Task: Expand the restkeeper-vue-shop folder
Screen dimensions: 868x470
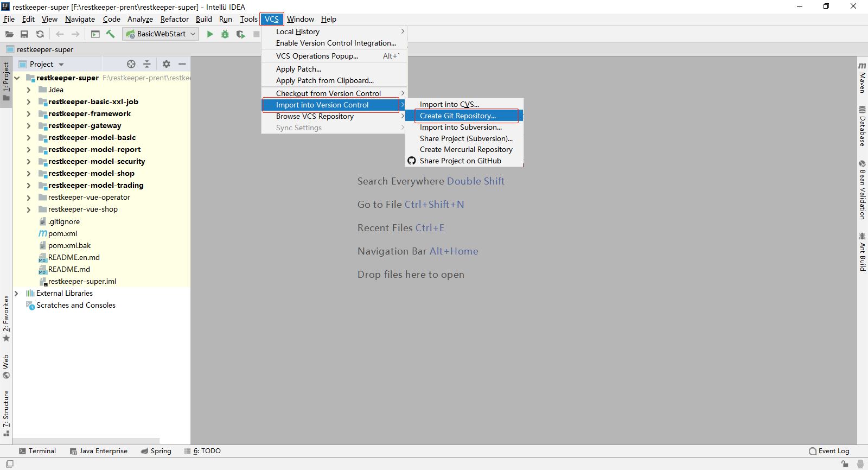Action: tap(29, 209)
